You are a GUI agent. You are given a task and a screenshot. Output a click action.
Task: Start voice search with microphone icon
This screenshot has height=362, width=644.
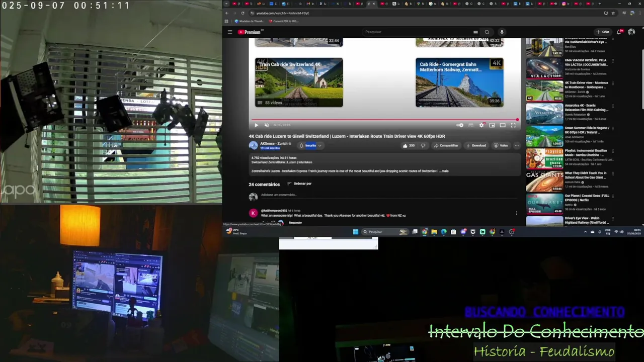(x=502, y=32)
